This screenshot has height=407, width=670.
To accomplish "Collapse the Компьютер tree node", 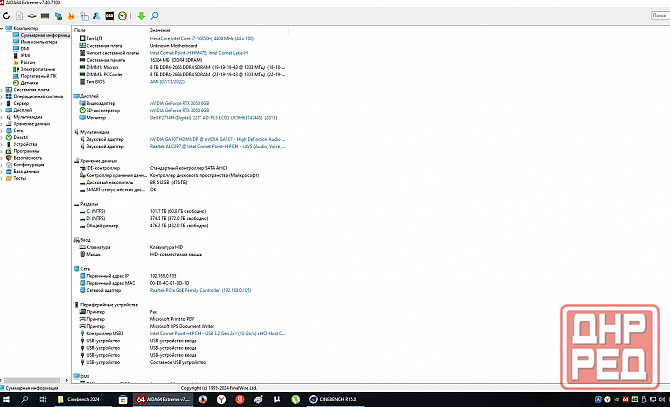I will coord(4,29).
